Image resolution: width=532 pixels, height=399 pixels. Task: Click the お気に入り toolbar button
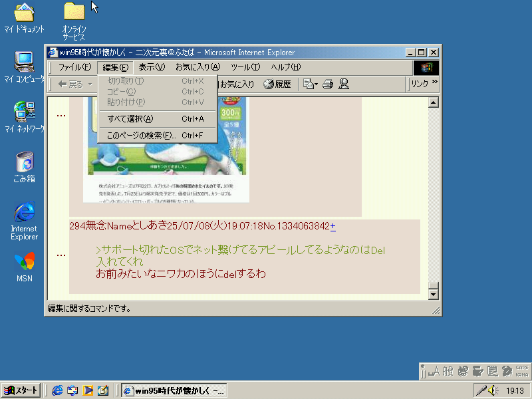click(x=237, y=84)
